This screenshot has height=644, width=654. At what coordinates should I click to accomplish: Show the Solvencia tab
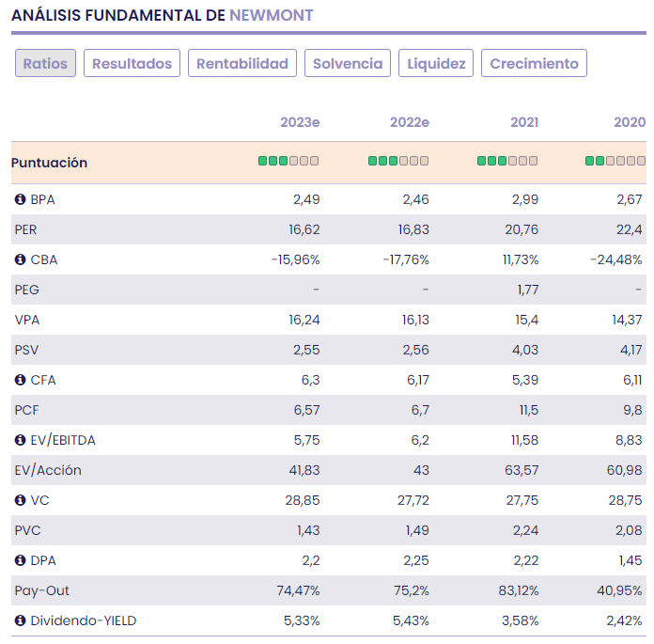coord(348,64)
